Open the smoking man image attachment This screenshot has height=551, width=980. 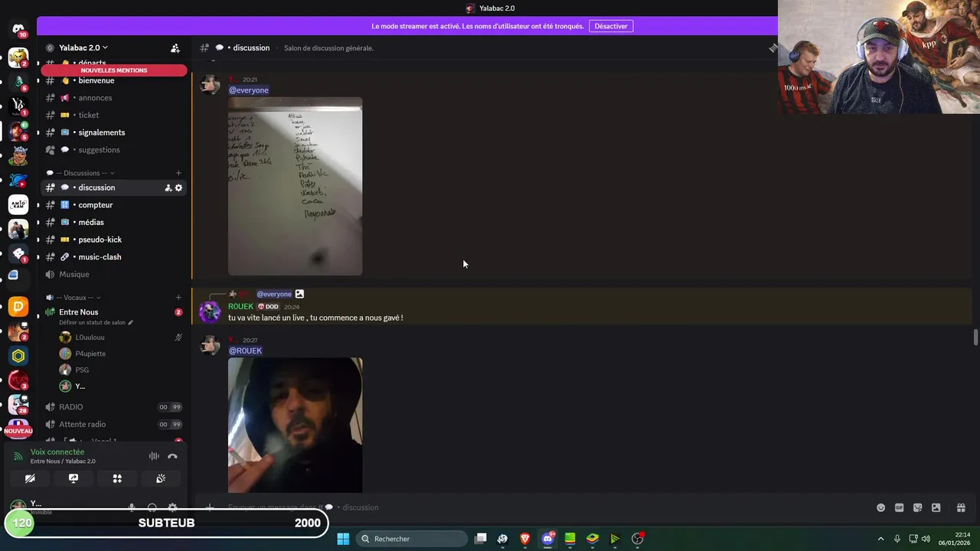[295, 425]
